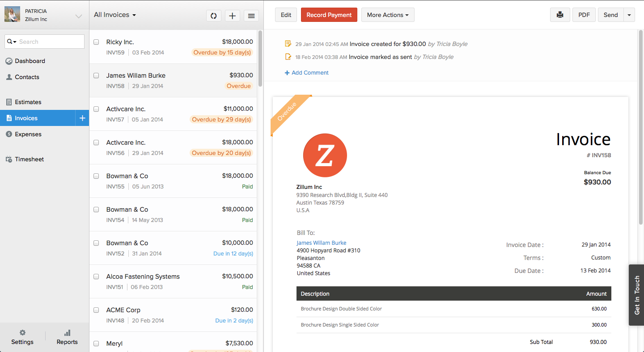This screenshot has height=352, width=644.
Task: Click the Record Payment button
Action: (x=329, y=15)
